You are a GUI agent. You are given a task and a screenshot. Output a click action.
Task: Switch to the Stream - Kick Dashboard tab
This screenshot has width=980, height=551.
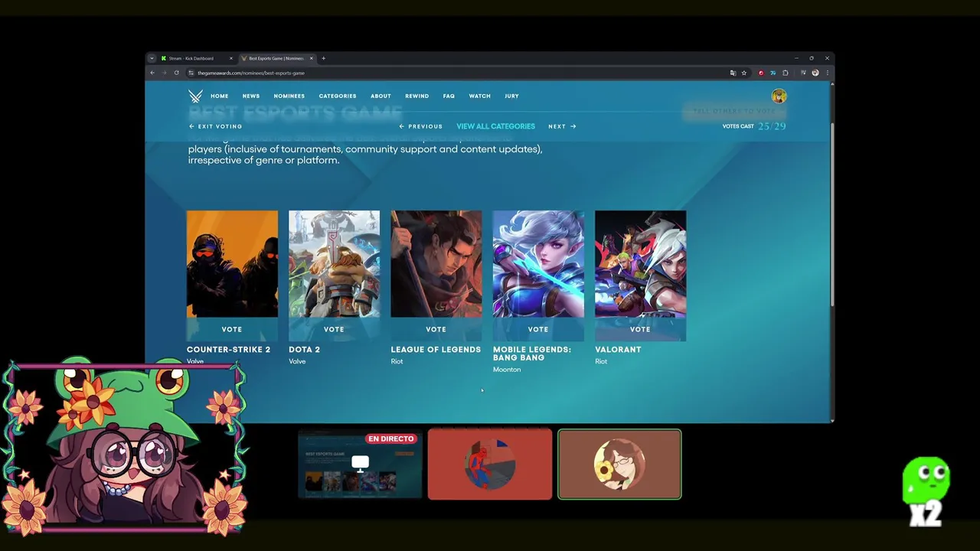tap(196, 58)
